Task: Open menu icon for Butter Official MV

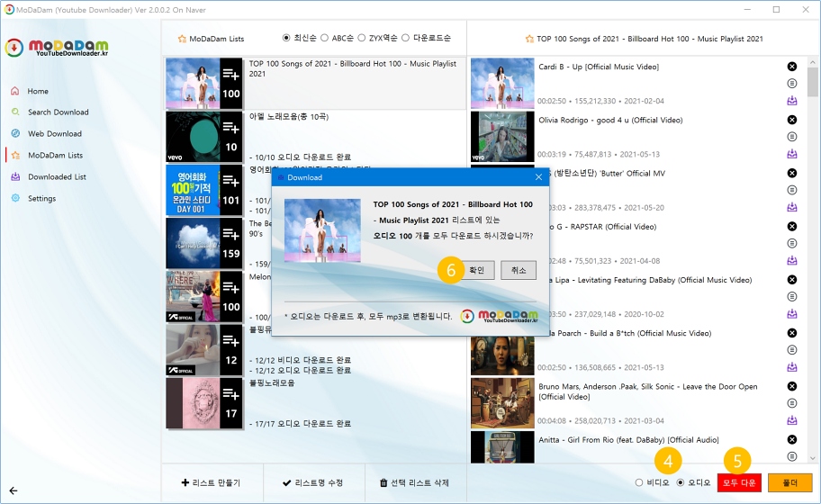Action: click(x=792, y=190)
